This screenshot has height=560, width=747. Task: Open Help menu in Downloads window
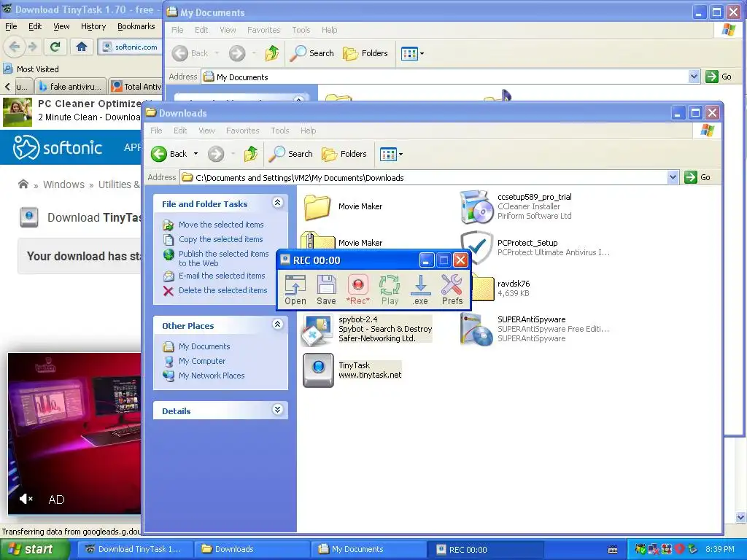309,131
